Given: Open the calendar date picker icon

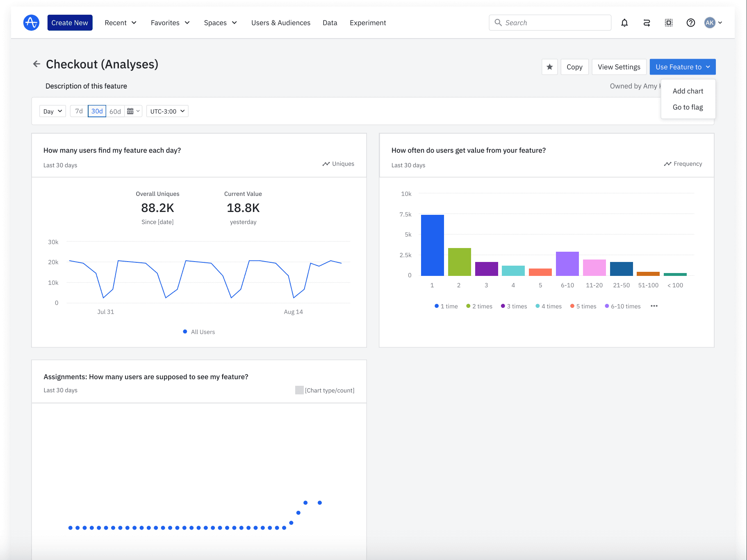Looking at the screenshot, I should [x=130, y=111].
